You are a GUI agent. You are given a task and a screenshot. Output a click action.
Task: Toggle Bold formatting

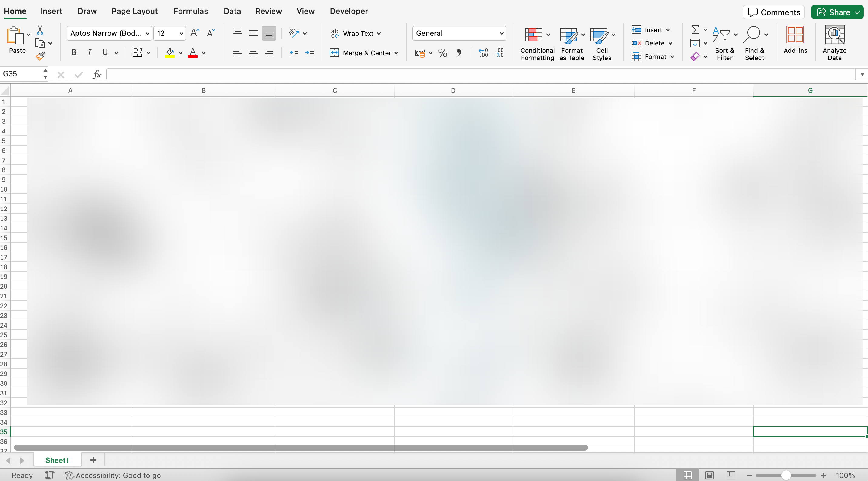click(x=74, y=52)
